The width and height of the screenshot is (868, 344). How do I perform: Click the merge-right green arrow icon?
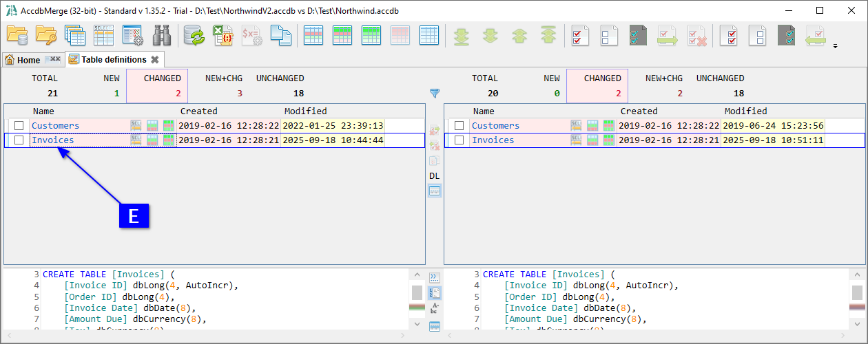click(x=668, y=34)
